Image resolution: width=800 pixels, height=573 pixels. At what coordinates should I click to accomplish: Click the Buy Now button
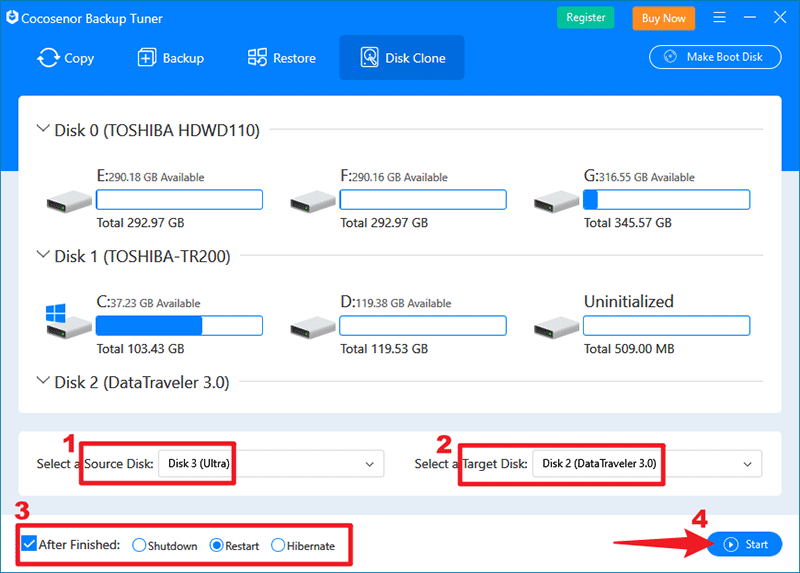[x=664, y=18]
